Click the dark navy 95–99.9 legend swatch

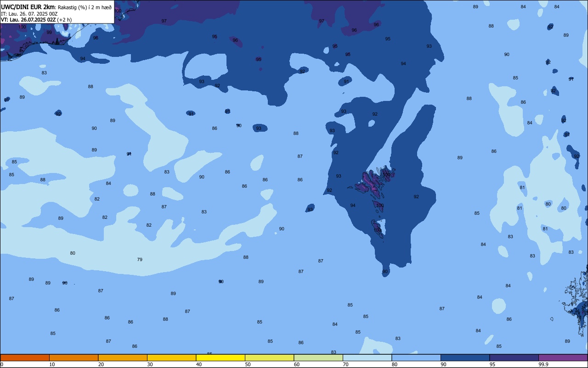[514, 357]
